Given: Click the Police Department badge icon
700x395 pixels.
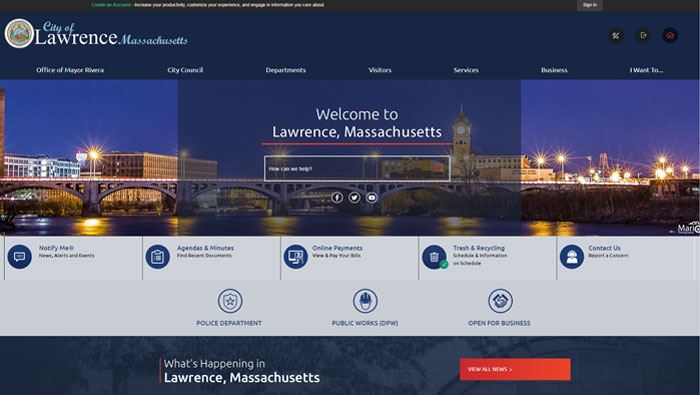Looking at the screenshot, I should coord(230,301).
